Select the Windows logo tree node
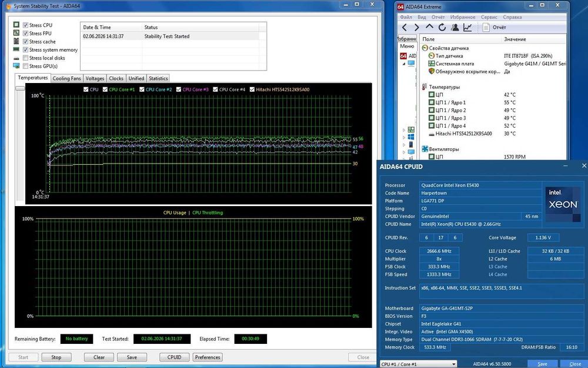 [412, 137]
